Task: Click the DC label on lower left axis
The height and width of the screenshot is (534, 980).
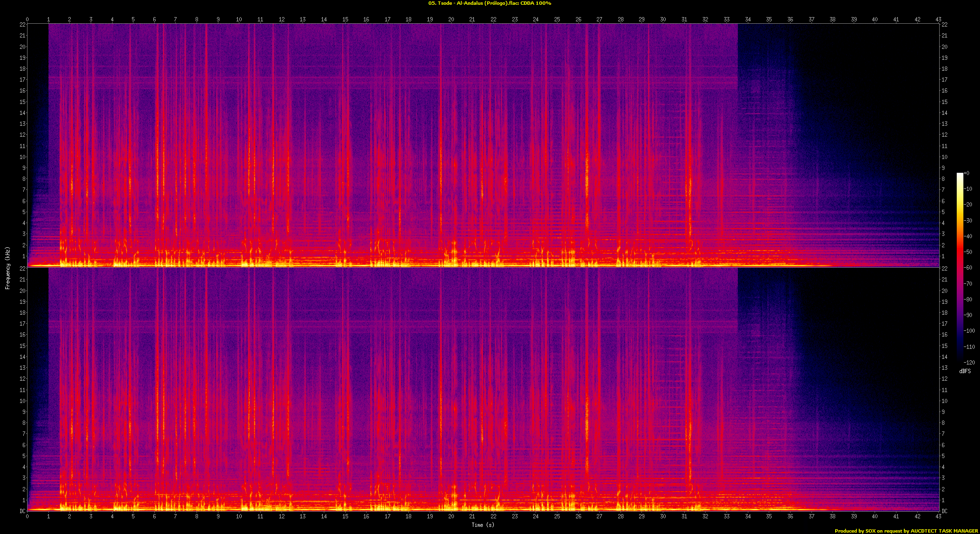Action: point(22,511)
